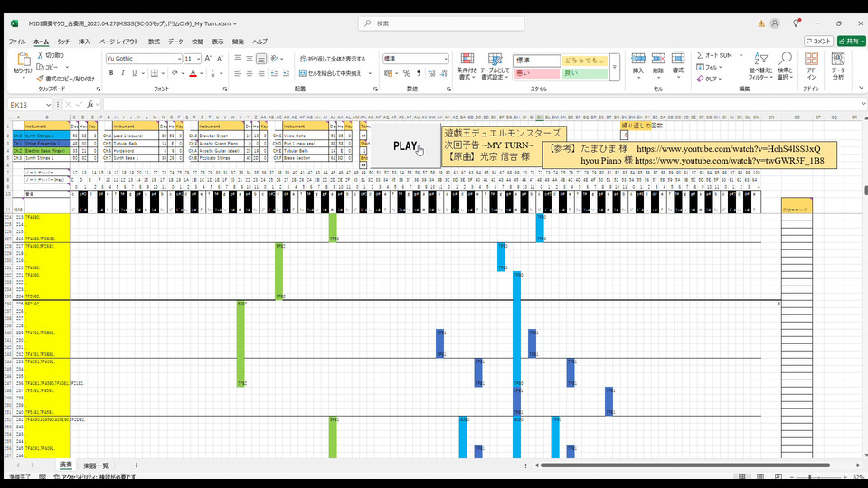
Task: Click the decrease indent icon
Action: 275,73
